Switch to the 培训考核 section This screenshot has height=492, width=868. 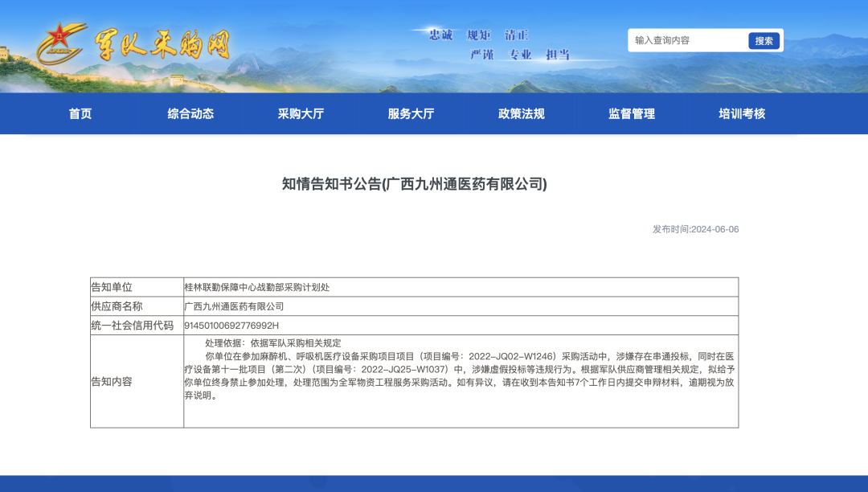(x=742, y=114)
